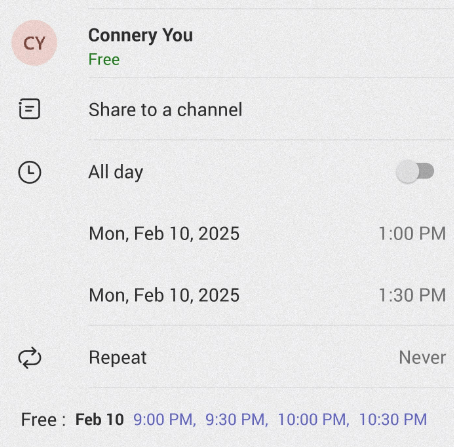This screenshot has width=454, height=447.
Task: Open the end date Mon, Feb 10, 2025
Action: coord(164,295)
